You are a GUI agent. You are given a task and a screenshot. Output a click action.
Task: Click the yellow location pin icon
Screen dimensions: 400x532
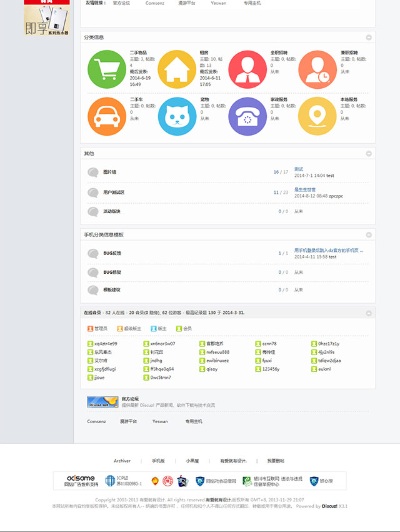(x=317, y=116)
